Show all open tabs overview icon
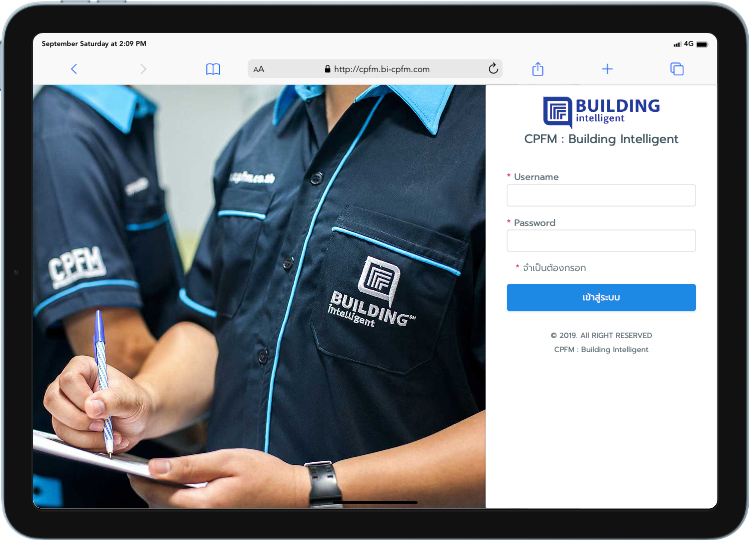This screenshot has width=749, height=540. (x=677, y=69)
